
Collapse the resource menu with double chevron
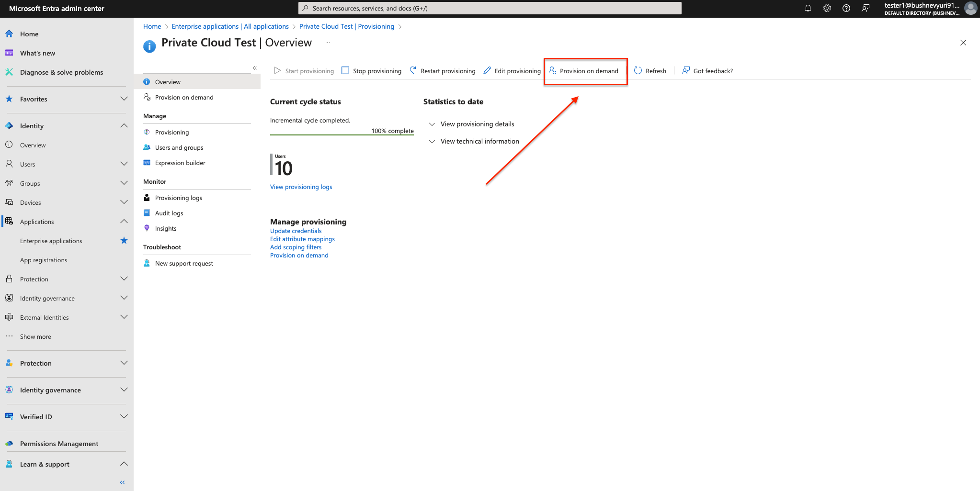[x=255, y=68]
